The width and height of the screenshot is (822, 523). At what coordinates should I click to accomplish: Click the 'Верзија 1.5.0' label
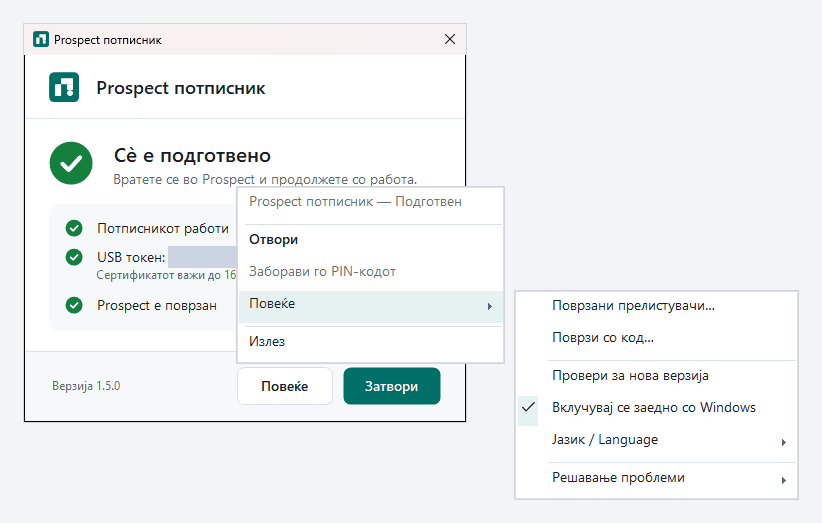(x=86, y=386)
